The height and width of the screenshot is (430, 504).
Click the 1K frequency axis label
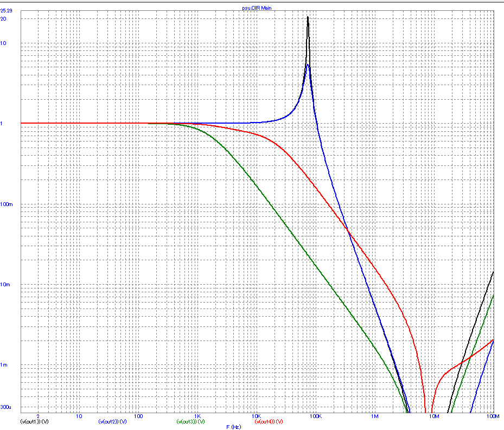[x=197, y=416]
